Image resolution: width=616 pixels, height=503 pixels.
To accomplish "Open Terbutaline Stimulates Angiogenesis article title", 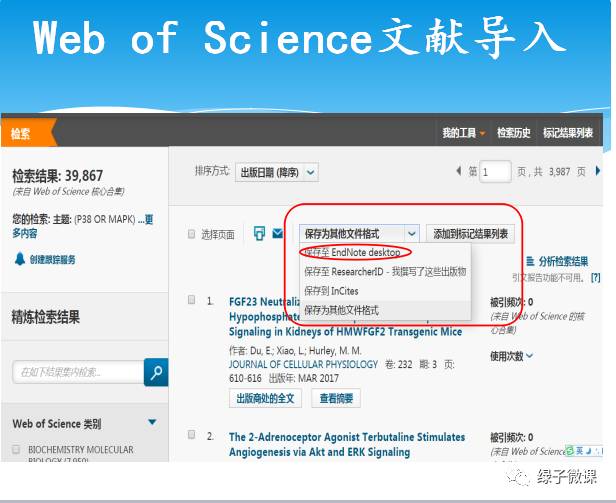I will click(347, 444).
